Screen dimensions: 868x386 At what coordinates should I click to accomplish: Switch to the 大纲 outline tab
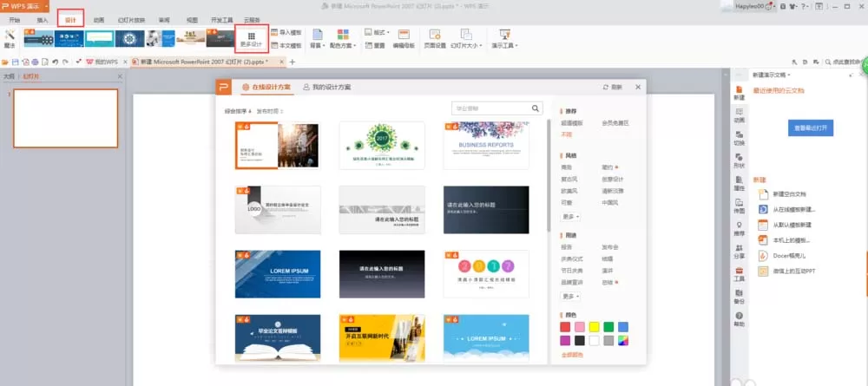[9, 76]
